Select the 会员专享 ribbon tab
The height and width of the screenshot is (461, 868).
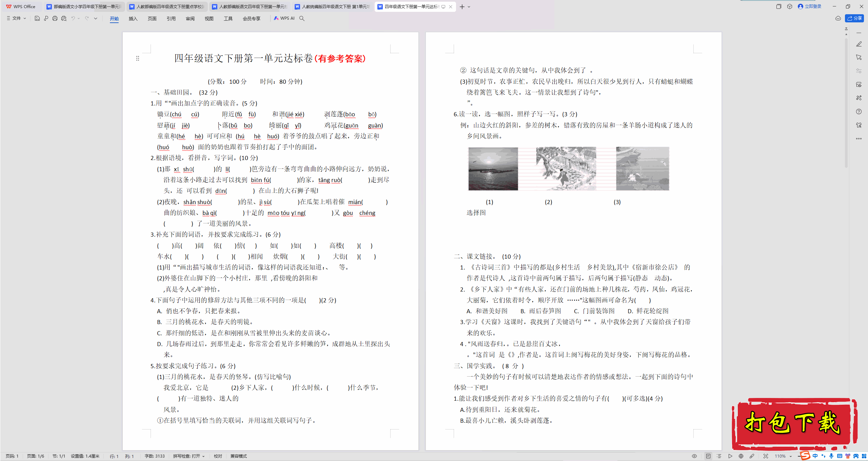pos(252,19)
